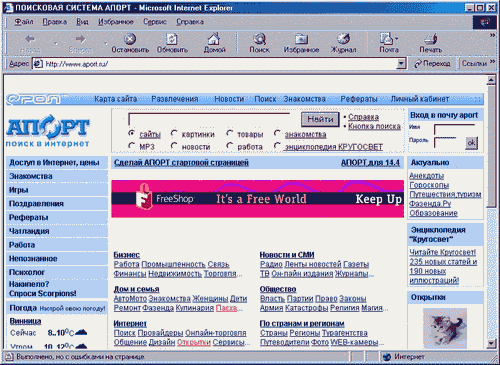Open the dropdown arrow next to Почта
The width and height of the screenshot is (500, 365).
click(x=396, y=39)
